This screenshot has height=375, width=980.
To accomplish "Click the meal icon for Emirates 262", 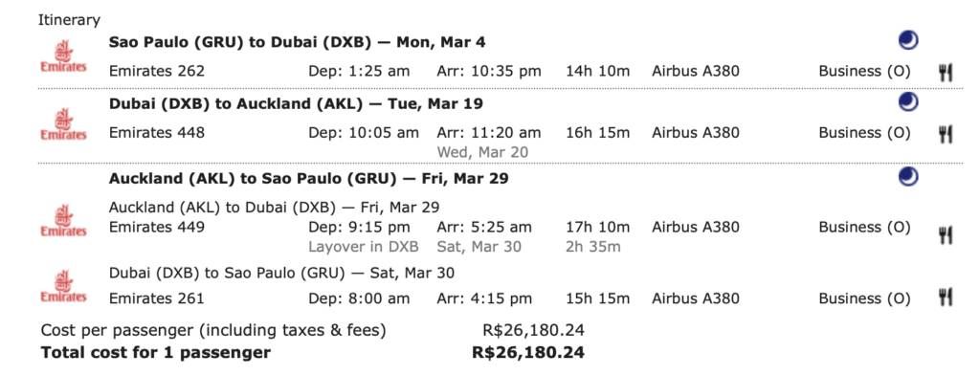I will [x=946, y=73].
